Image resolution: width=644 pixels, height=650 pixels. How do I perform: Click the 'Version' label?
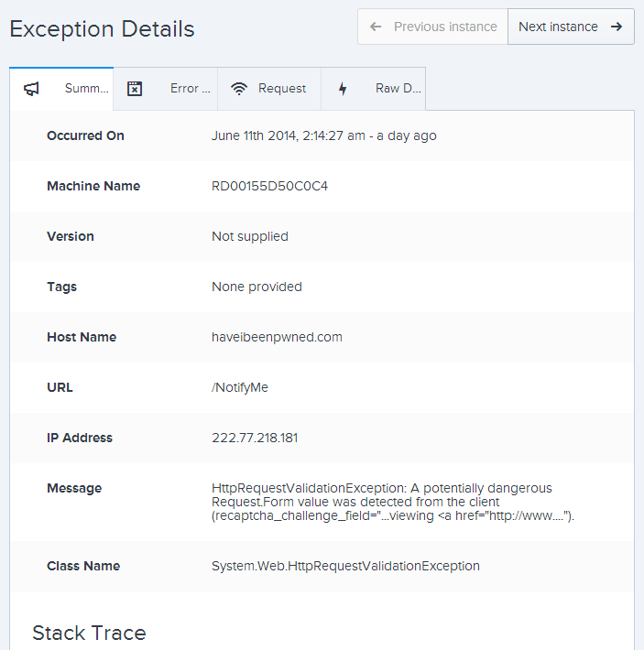click(71, 236)
